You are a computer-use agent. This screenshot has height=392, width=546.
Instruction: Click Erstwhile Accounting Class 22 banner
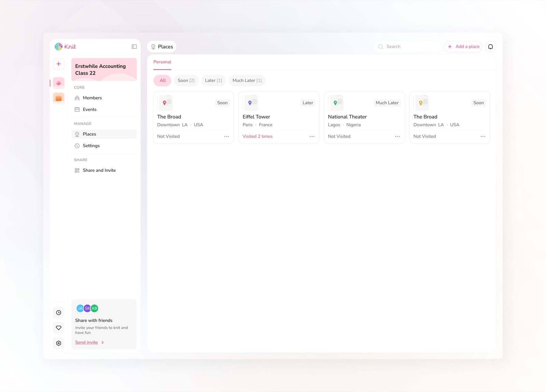[104, 70]
